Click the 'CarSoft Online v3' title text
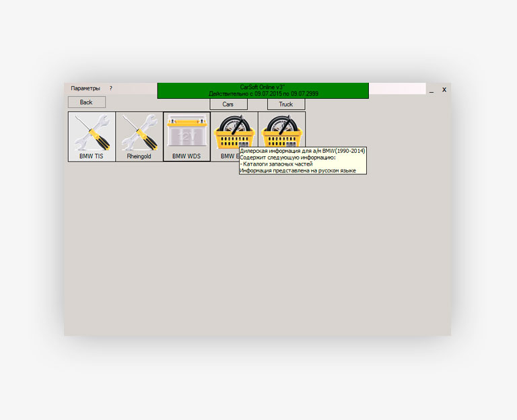The image size is (517, 420). (263, 87)
